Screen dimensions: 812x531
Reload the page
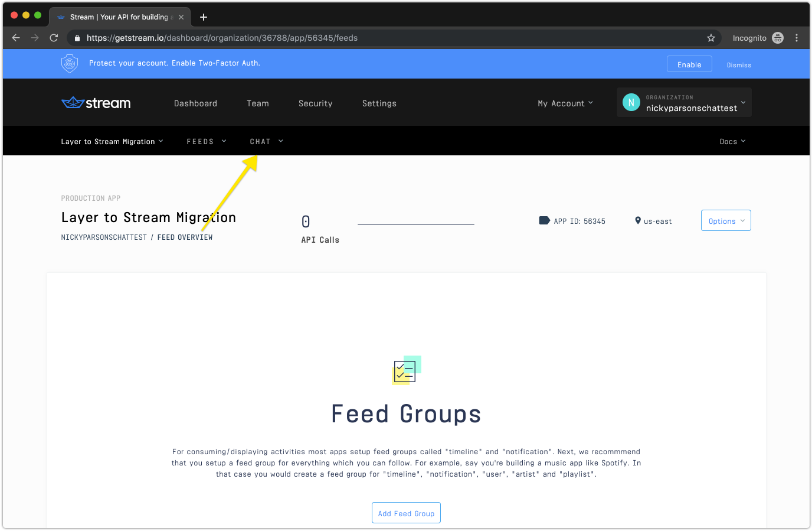(54, 38)
